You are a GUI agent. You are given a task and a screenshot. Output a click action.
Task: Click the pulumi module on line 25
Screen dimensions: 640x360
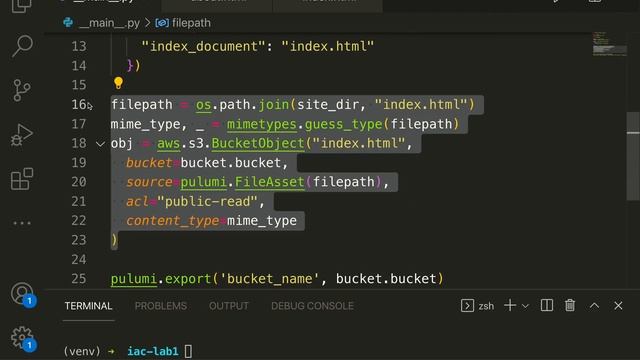click(x=134, y=279)
